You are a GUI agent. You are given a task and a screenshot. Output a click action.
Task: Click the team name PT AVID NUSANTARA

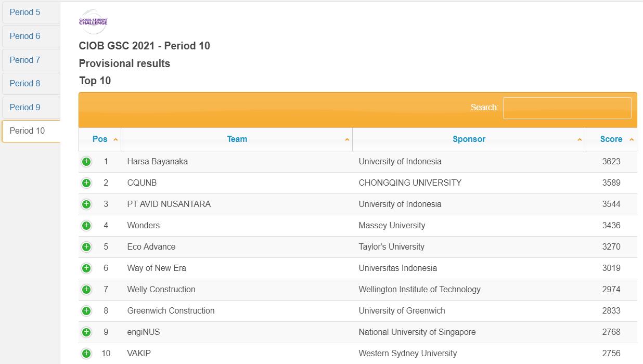[169, 204]
